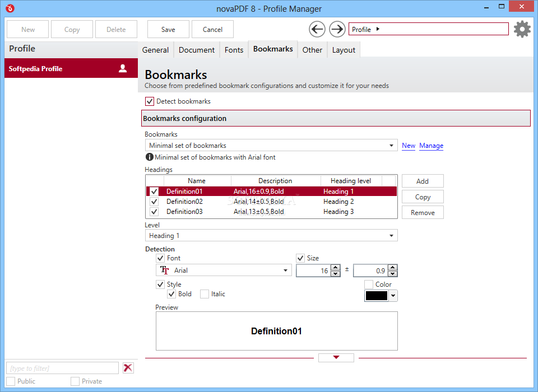Open the Arial font dropdown

(x=224, y=270)
